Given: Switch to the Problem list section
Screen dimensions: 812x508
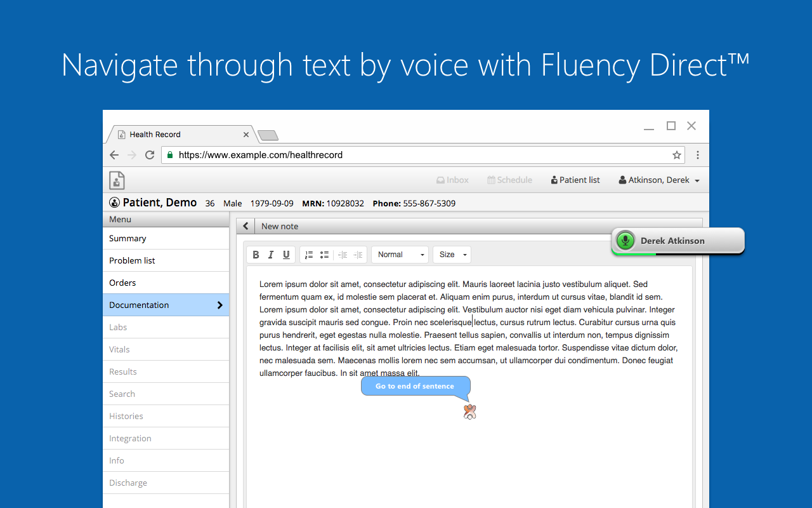Looking at the screenshot, I should pyautogui.click(x=131, y=260).
